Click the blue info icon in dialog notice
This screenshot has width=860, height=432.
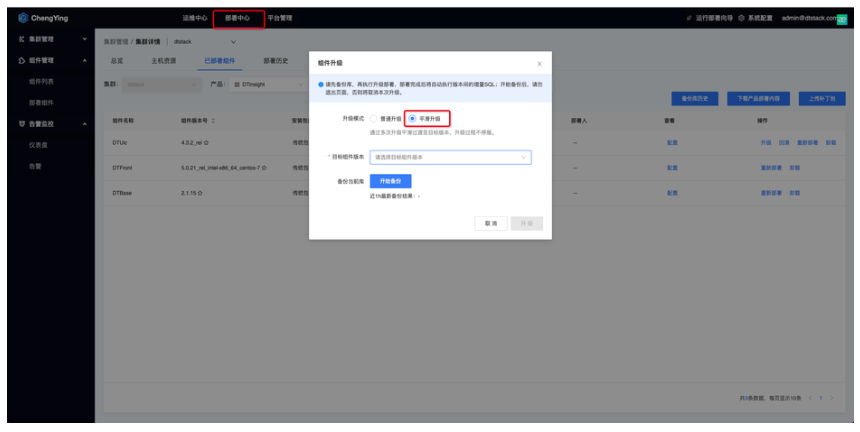(x=321, y=84)
